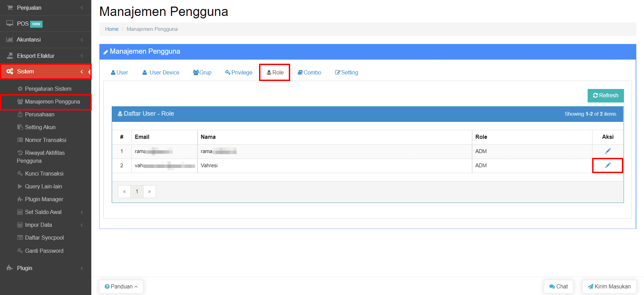Expand the Penjualan sidebar menu
Image resolution: width=644 pixels, height=295 pixels.
click(x=29, y=8)
